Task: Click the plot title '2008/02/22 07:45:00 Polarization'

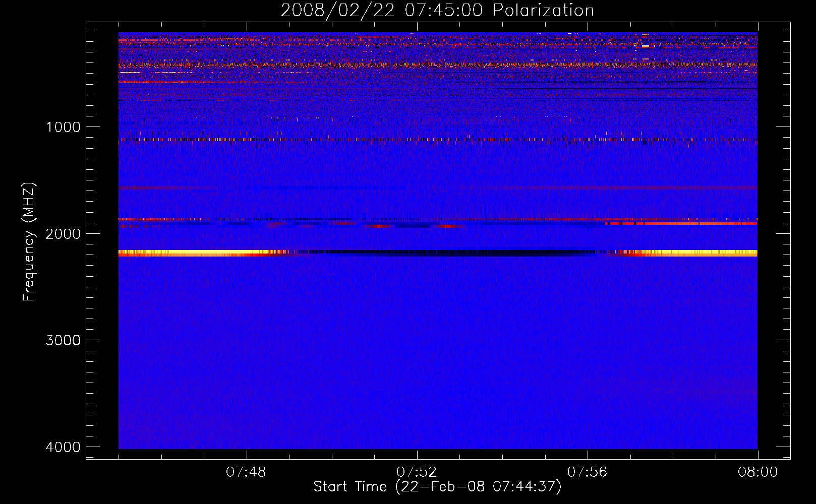Action: tap(437, 10)
